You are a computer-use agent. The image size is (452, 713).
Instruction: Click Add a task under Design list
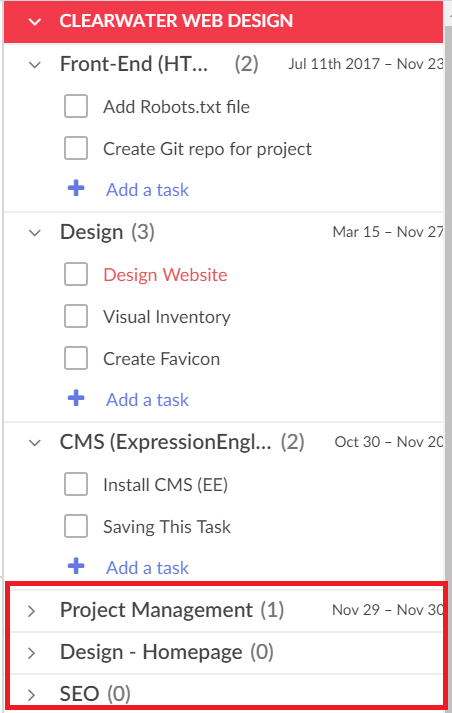point(147,400)
